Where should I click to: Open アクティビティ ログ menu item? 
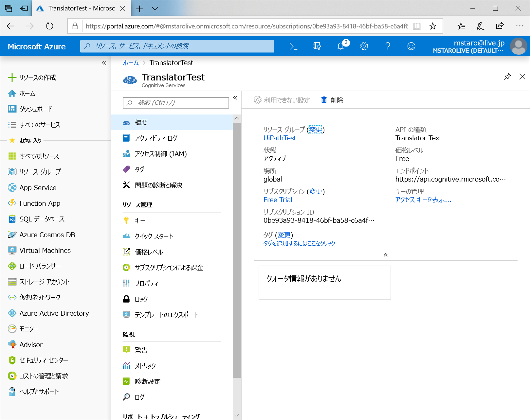click(x=172, y=138)
